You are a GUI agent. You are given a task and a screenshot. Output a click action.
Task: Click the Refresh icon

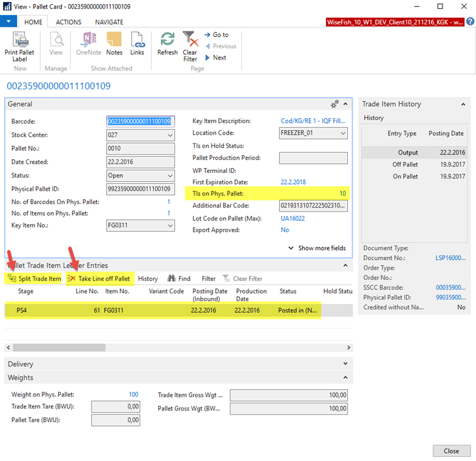pyautogui.click(x=167, y=40)
